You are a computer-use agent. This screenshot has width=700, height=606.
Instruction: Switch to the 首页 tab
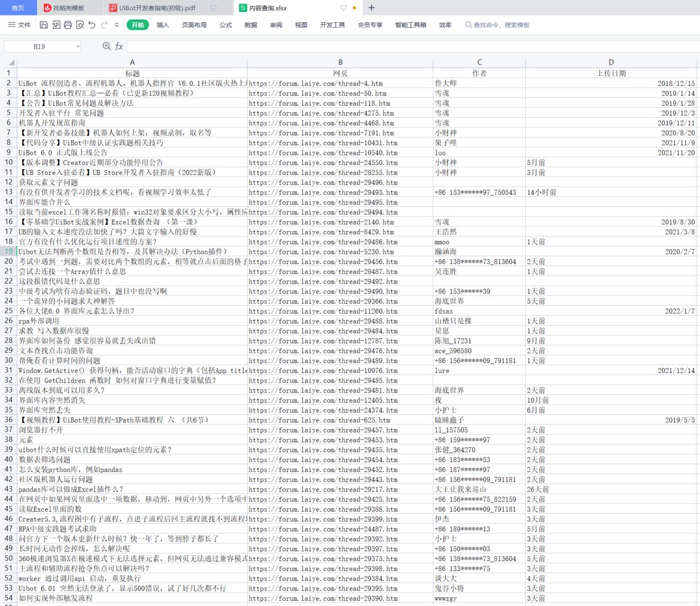pos(18,8)
